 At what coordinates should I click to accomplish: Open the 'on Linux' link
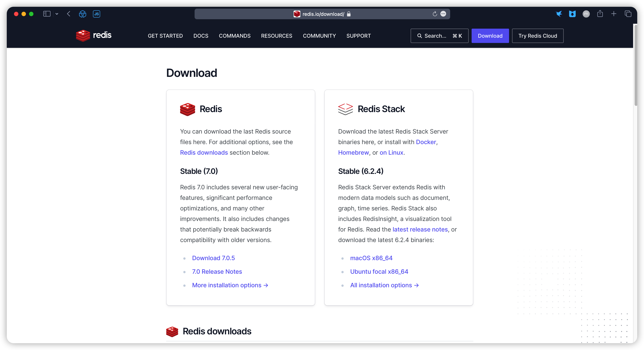click(391, 153)
